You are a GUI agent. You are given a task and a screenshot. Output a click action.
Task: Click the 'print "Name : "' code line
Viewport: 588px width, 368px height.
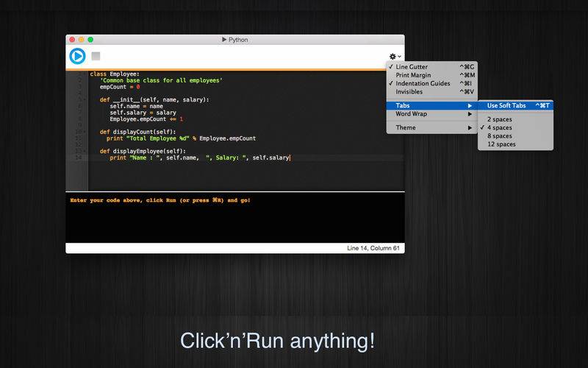click(x=200, y=158)
